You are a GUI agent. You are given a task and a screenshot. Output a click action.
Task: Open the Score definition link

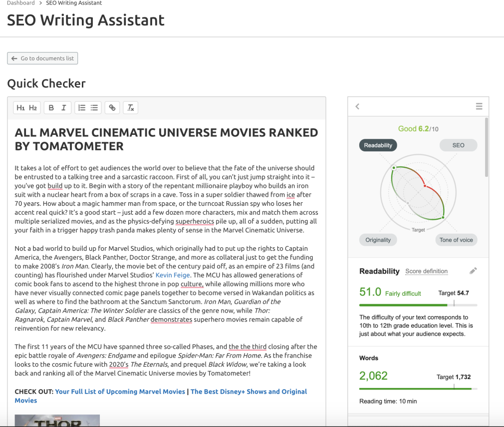click(x=426, y=271)
